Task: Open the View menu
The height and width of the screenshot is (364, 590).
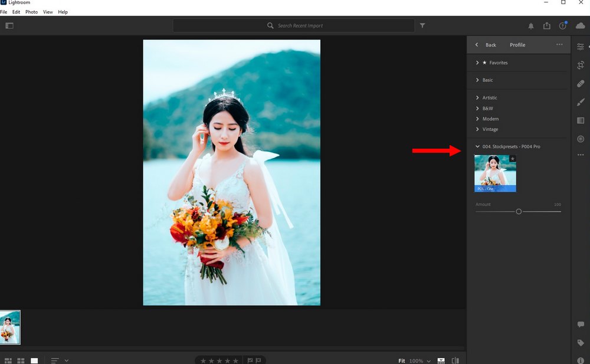Action: (48, 12)
